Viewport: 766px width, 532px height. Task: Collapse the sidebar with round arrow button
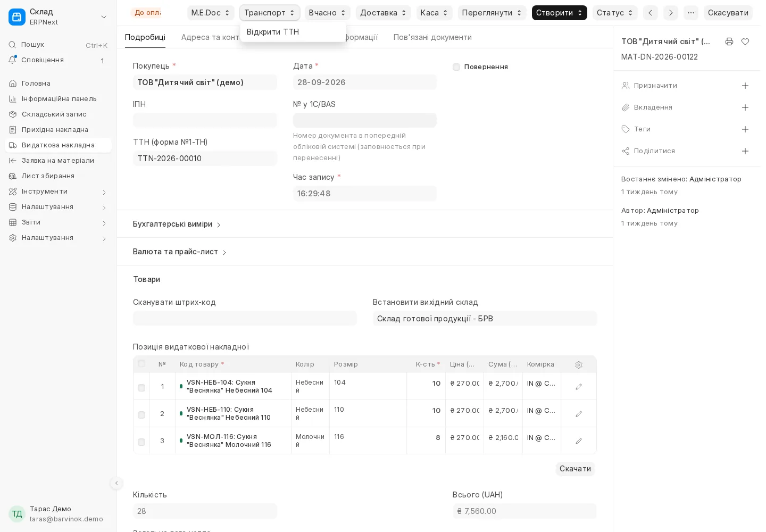[x=116, y=483]
